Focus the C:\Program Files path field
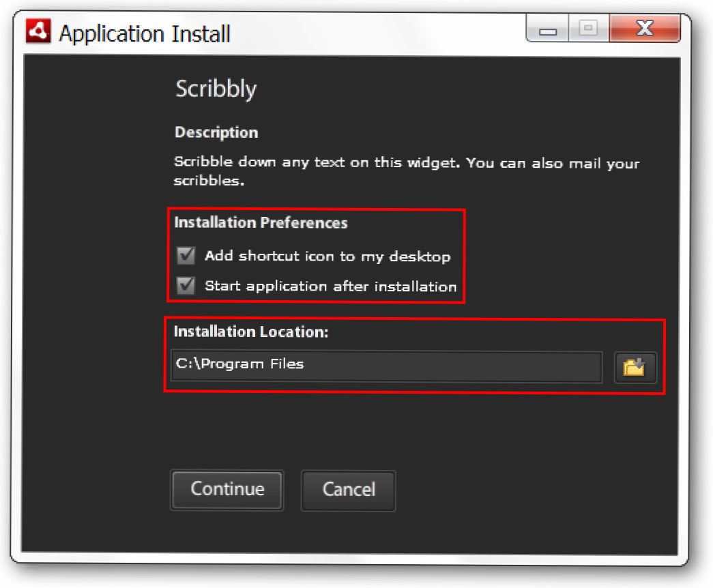Viewport: 713px width, 588px height. [x=386, y=367]
